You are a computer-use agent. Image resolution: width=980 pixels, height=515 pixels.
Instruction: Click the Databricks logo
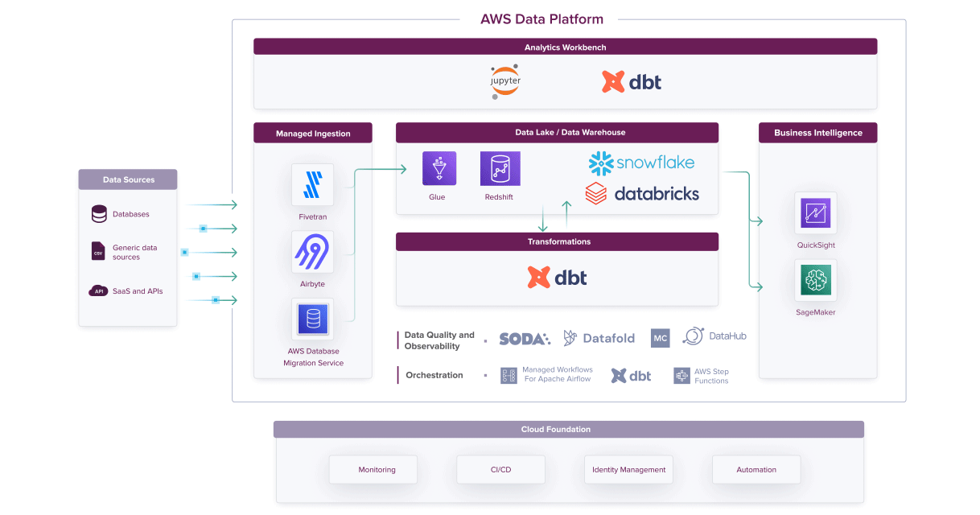(641, 193)
